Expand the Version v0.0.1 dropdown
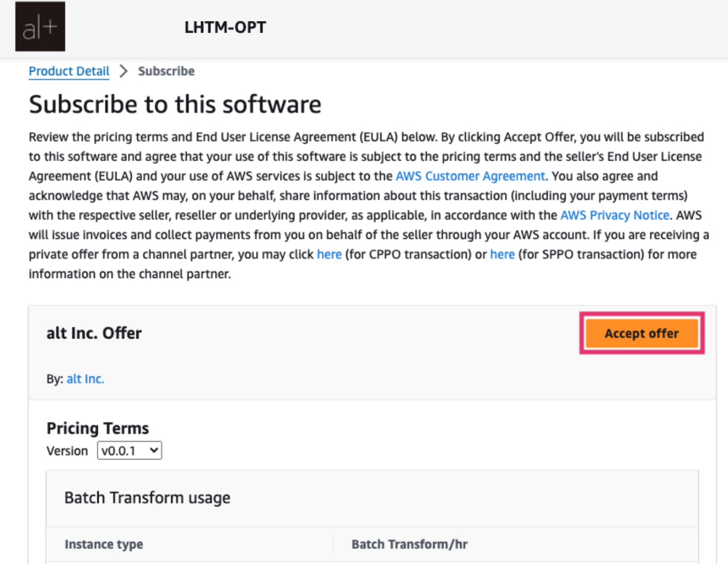 click(129, 451)
